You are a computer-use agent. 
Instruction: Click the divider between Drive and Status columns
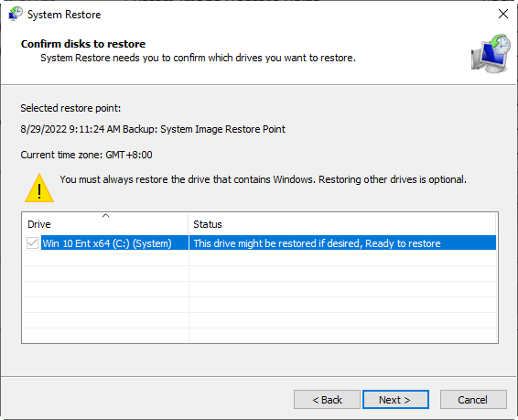point(189,224)
